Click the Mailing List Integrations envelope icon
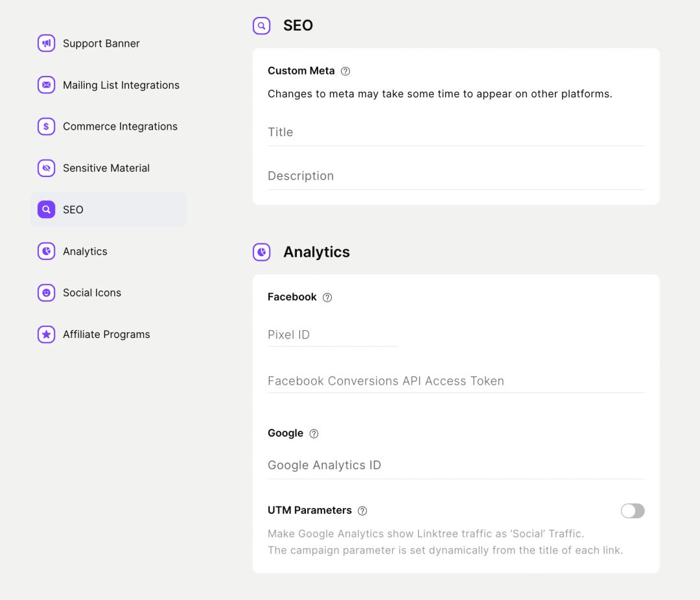The height and width of the screenshot is (600, 700). tap(46, 85)
